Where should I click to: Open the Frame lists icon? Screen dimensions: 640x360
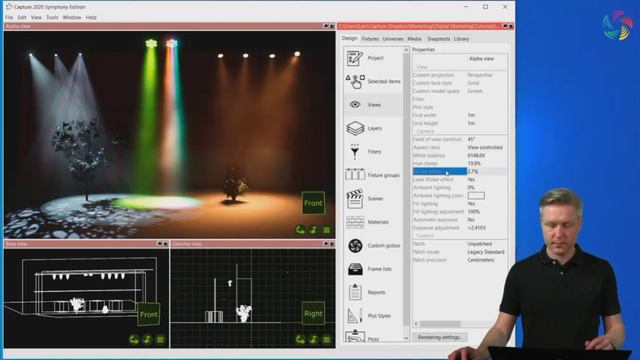355,269
